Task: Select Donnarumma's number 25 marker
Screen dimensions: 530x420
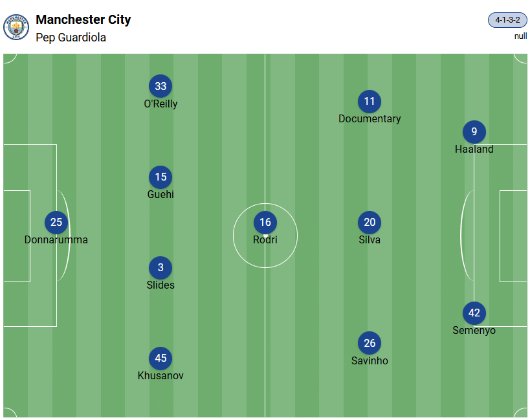Action: point(56,223)
